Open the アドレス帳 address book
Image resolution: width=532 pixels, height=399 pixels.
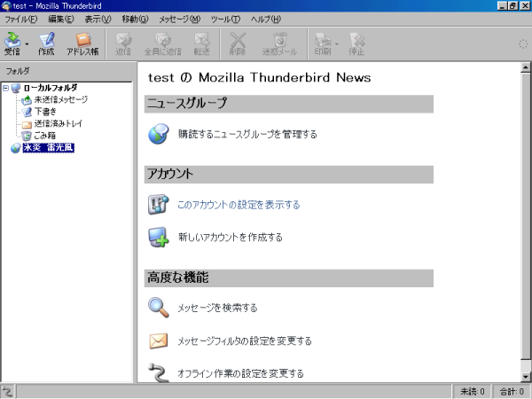82,43
